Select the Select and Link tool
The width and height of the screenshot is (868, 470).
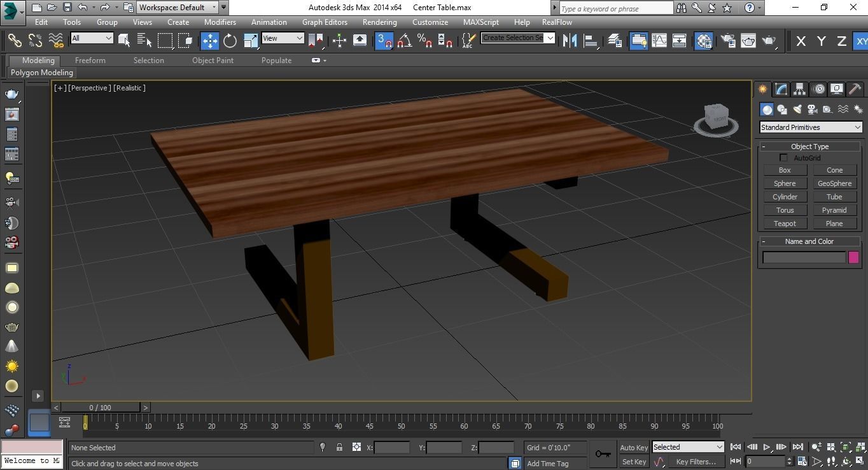pos(15,41)
